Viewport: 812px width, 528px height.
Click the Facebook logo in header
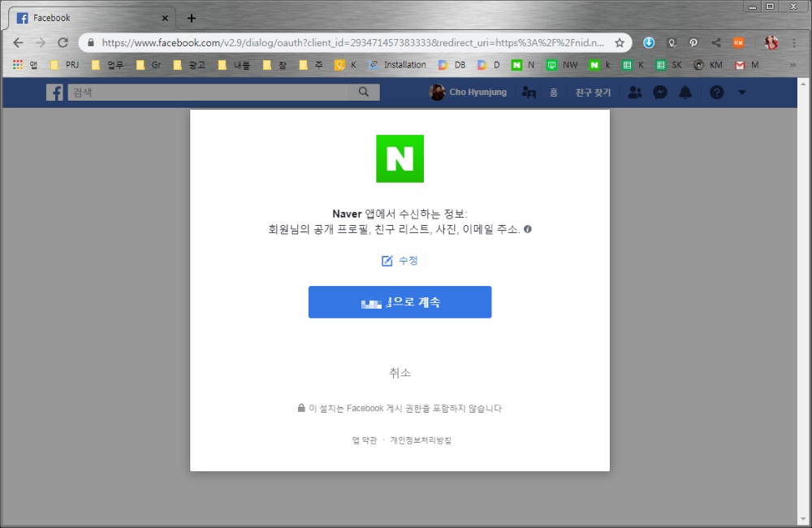(54, 93)
